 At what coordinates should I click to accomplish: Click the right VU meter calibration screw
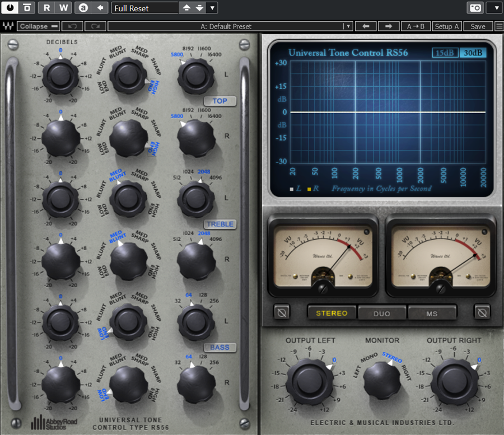pos(440,288)
